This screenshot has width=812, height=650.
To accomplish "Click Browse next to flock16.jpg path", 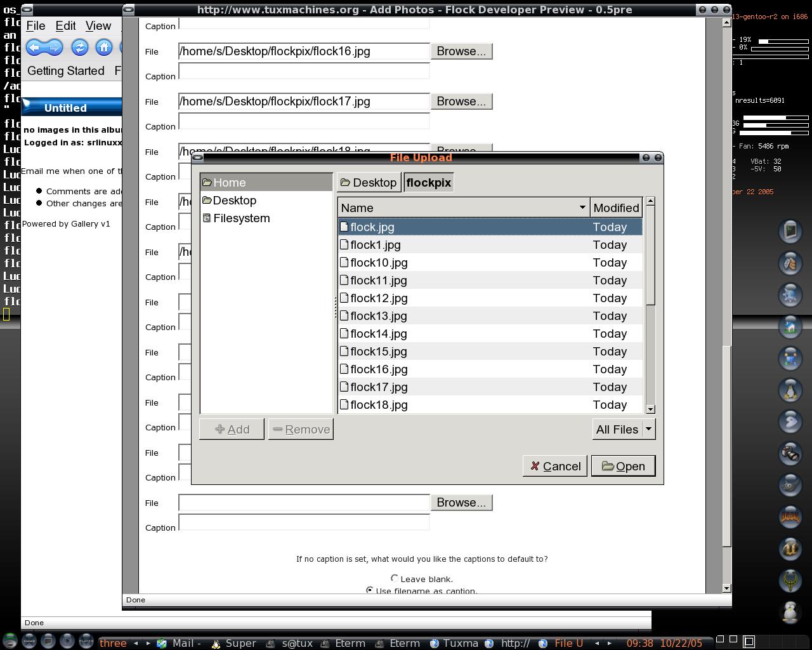I will pyautogui.click(x=461, y=51).
